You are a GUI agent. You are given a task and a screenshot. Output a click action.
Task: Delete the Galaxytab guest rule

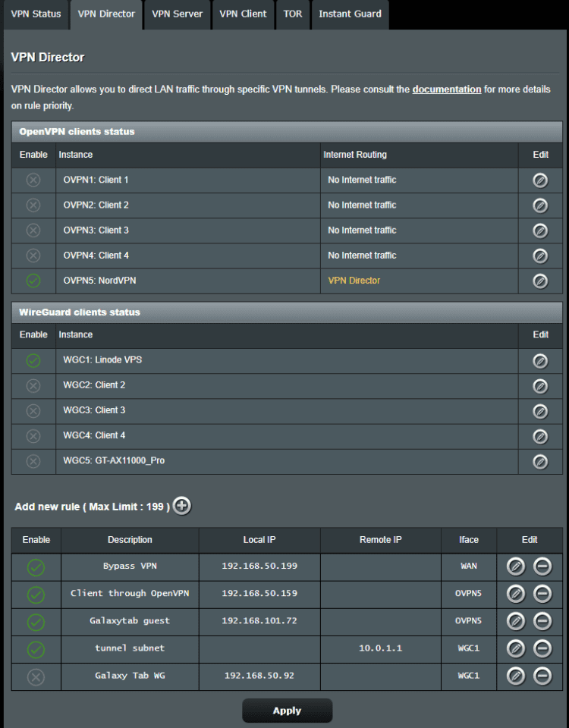pos(542,621)
